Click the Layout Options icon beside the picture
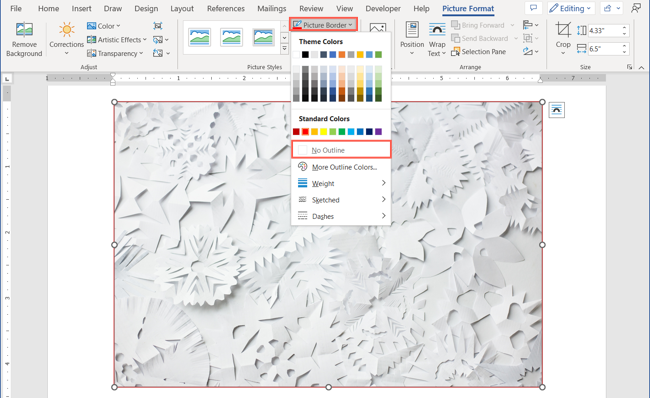The image size is (650, 398). pyautogui.click(x=556, y=110)
